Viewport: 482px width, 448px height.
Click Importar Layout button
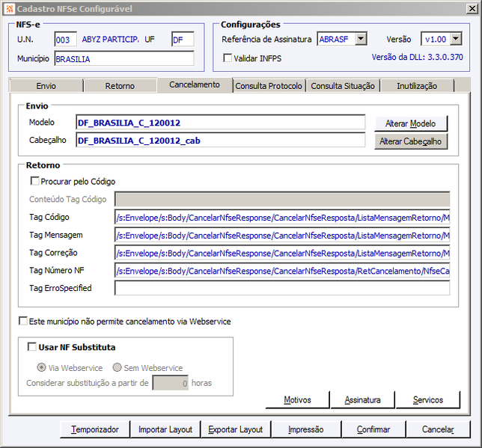coord(165,429)
